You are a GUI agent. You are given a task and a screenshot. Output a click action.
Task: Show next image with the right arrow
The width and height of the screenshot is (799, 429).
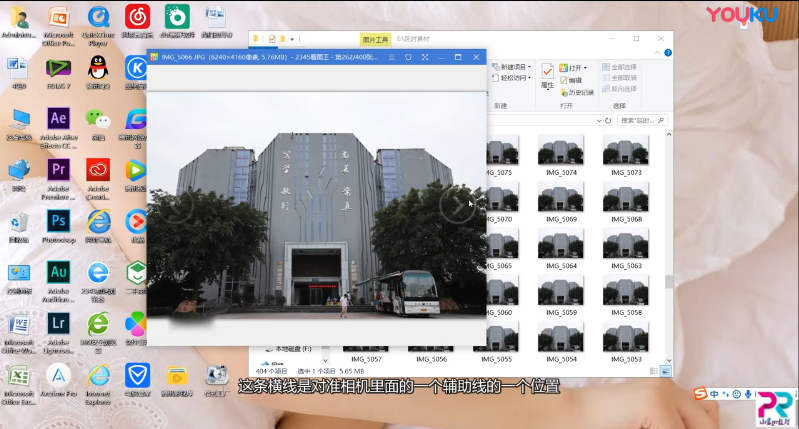(x=457, y=205)
